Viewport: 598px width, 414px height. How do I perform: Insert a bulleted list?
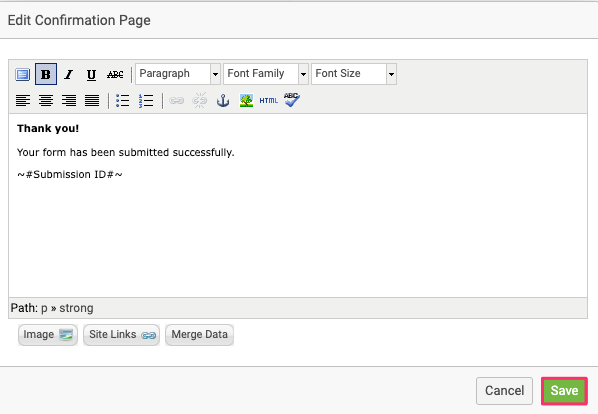[122, 101]
